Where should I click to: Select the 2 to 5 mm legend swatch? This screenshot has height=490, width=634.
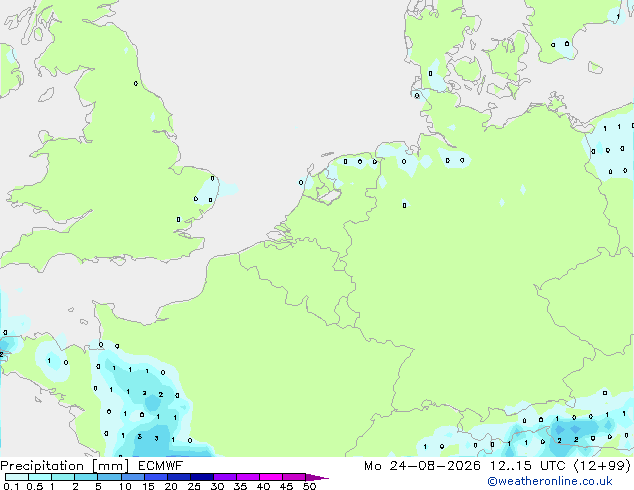coord(86,477)
